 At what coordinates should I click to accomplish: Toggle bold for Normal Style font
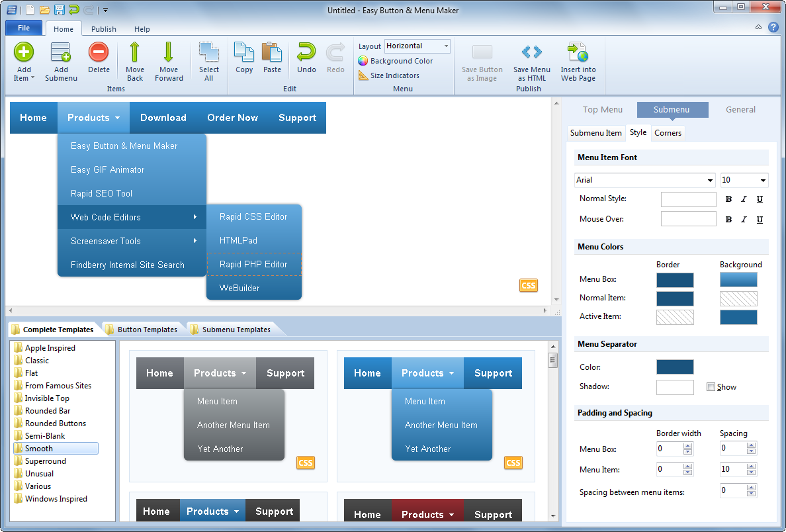[728, 199]
